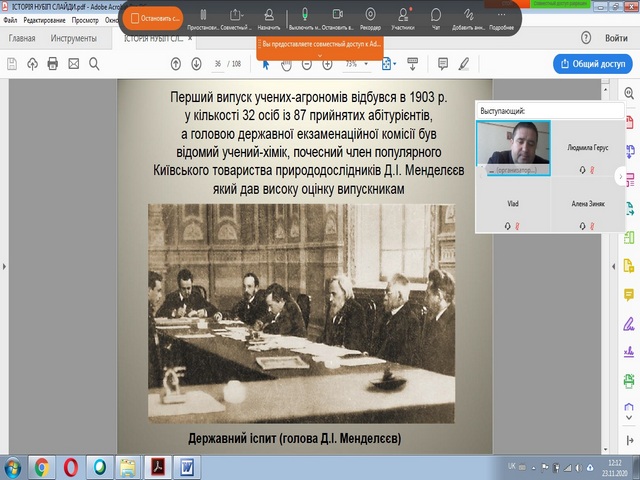Go to next page with down arrow

pos(196,64)
